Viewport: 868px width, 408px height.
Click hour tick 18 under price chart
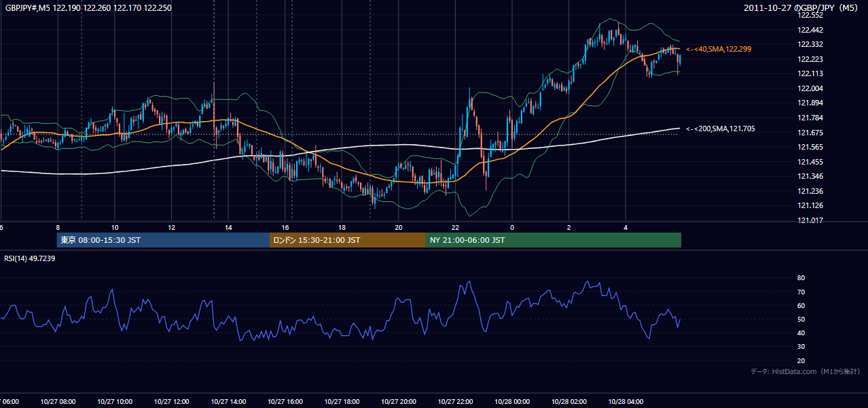[342, 228]
